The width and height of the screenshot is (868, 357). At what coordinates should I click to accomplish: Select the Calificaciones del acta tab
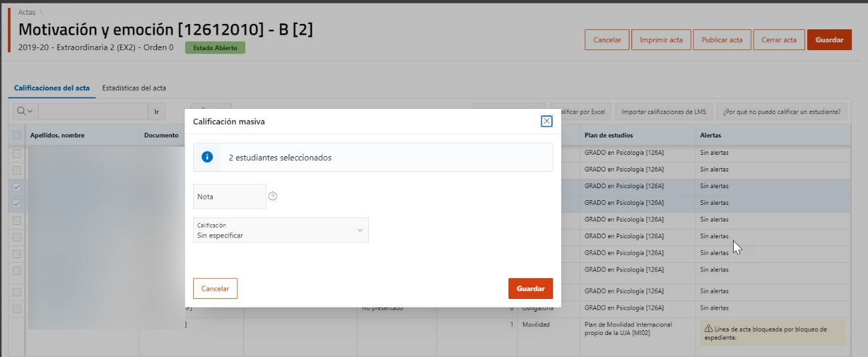pos(52,88)
